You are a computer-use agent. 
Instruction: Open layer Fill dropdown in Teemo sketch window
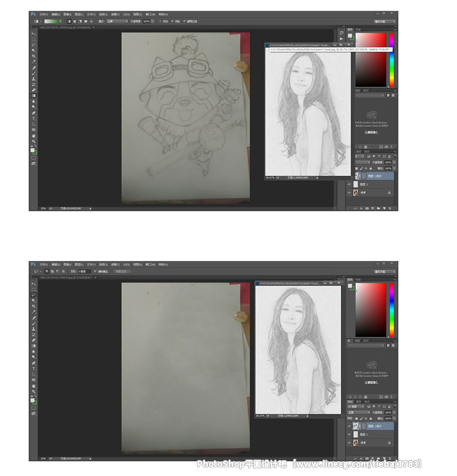394,168
